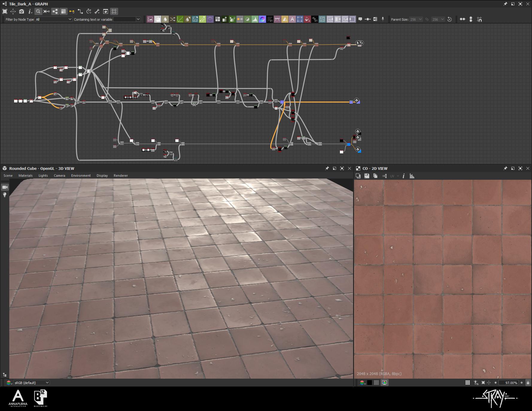Screen dimensions: 532x411
Task: Open the first Parent Size 256 dropdown
Action: [x=416, y=19]
